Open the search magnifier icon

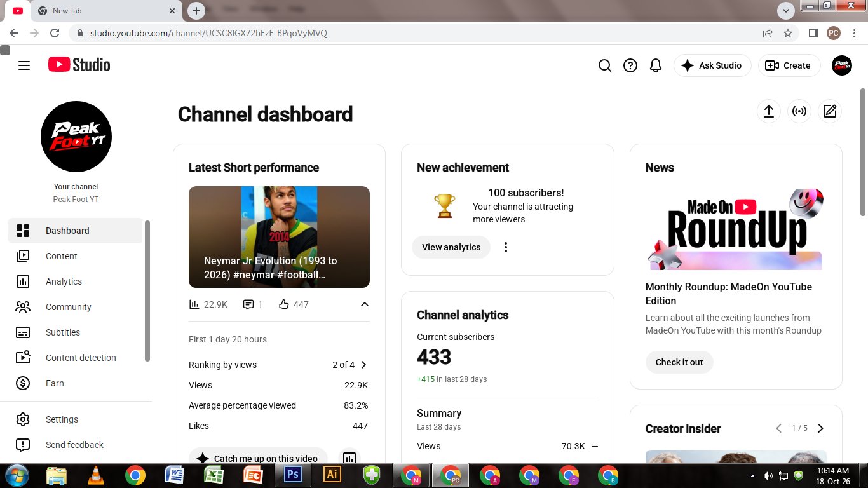[x=605, y=65]
